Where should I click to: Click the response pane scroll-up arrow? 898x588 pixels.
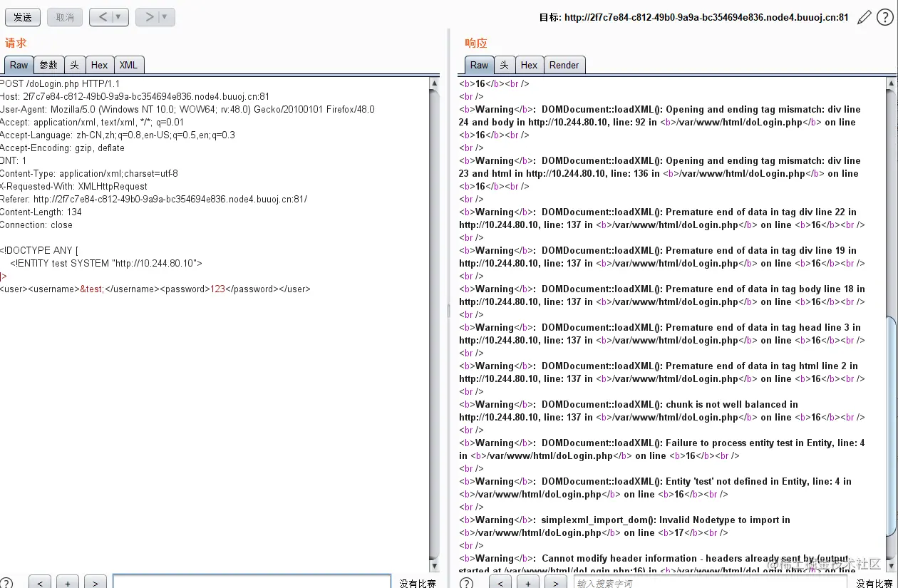pos(891,83)
